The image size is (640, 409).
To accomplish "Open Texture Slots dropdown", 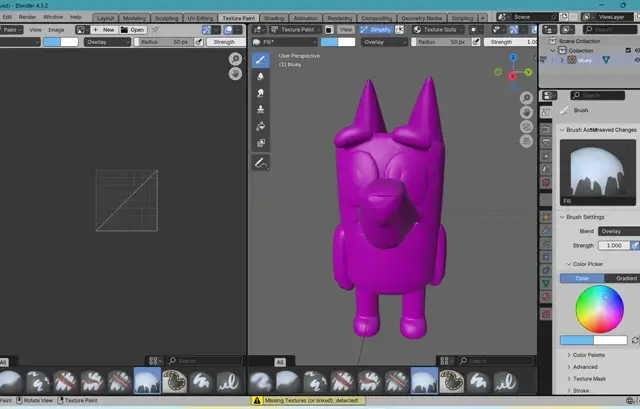I will tap(438, 30).
